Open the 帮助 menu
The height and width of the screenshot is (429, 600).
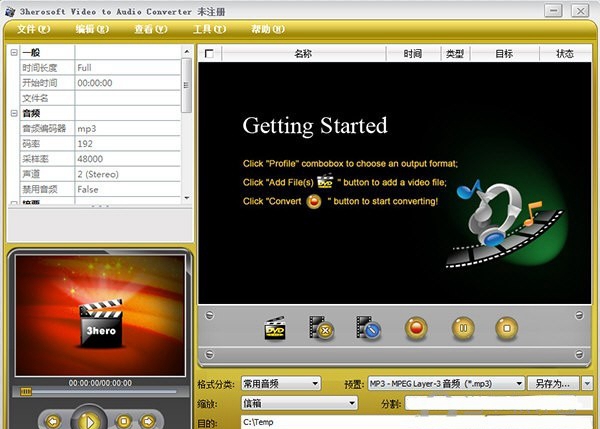pyautogui.click(x=268, y=29)
